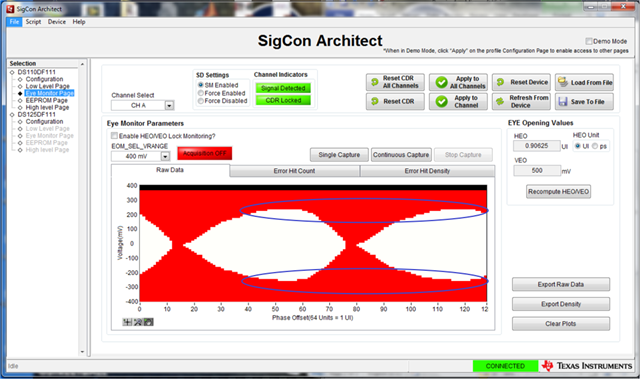This screenshot has width=640, height=379.
Task: Click the green CDR Locked indicator
Action: pos(283,100)
